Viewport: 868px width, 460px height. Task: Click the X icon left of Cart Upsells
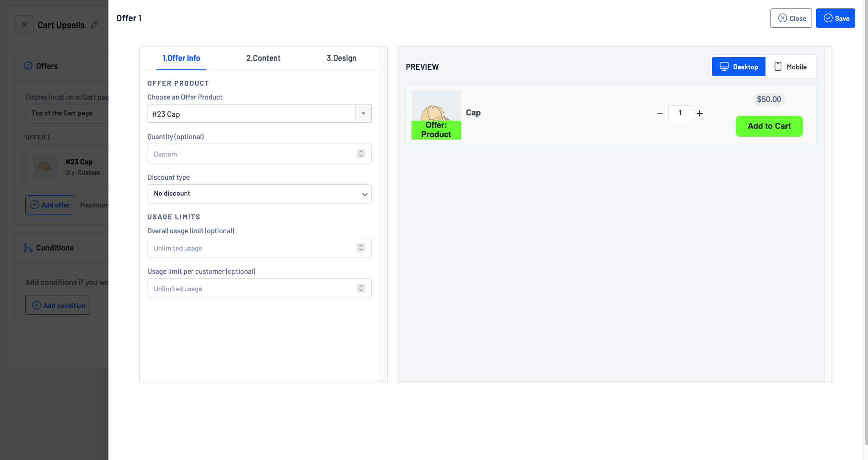point(24,24)
